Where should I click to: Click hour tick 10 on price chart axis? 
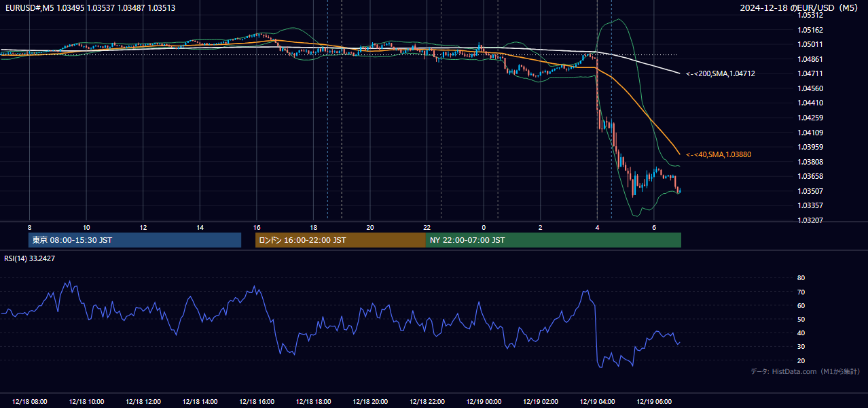(x=86, y=227)
